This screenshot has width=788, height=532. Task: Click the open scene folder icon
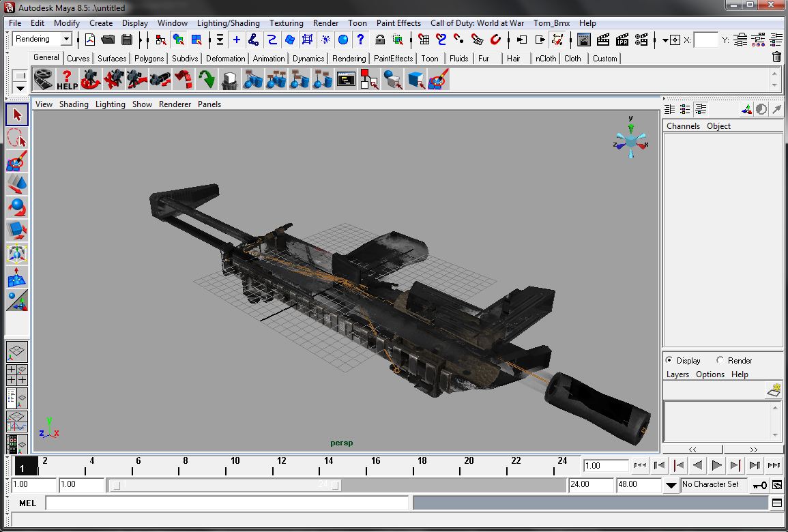coord(108,40)
